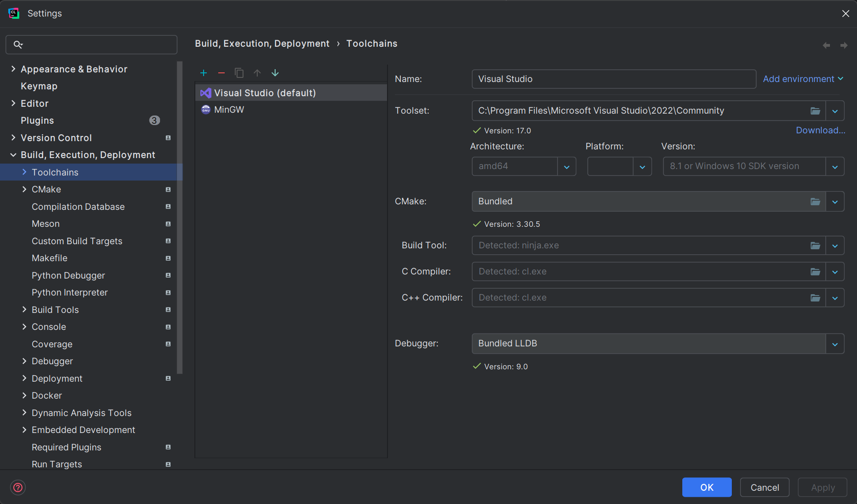This screenshot has width=857, height=504.
Task: Browse for a C Compiler file
Action: tap(815, 271)
